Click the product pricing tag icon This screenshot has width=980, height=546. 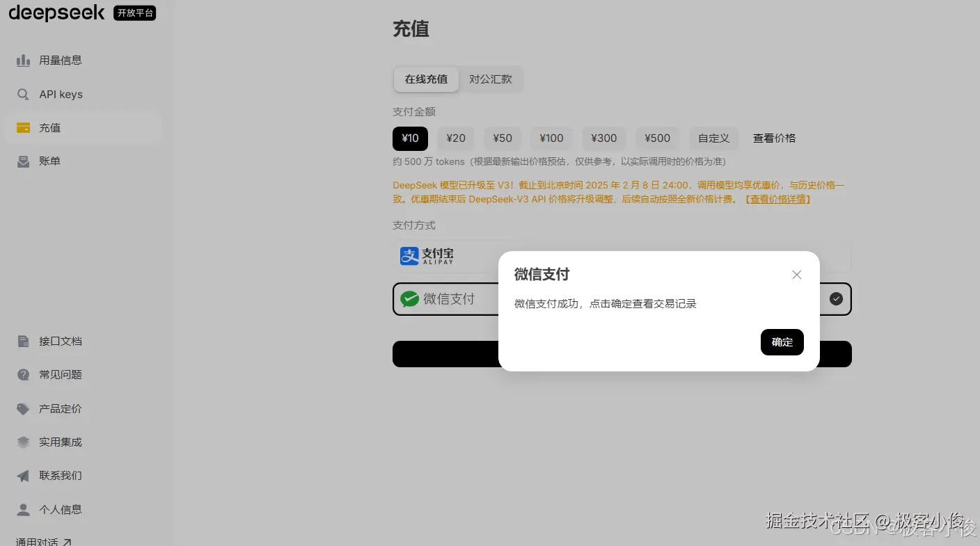pyautogui.click(x=23, y=409)
